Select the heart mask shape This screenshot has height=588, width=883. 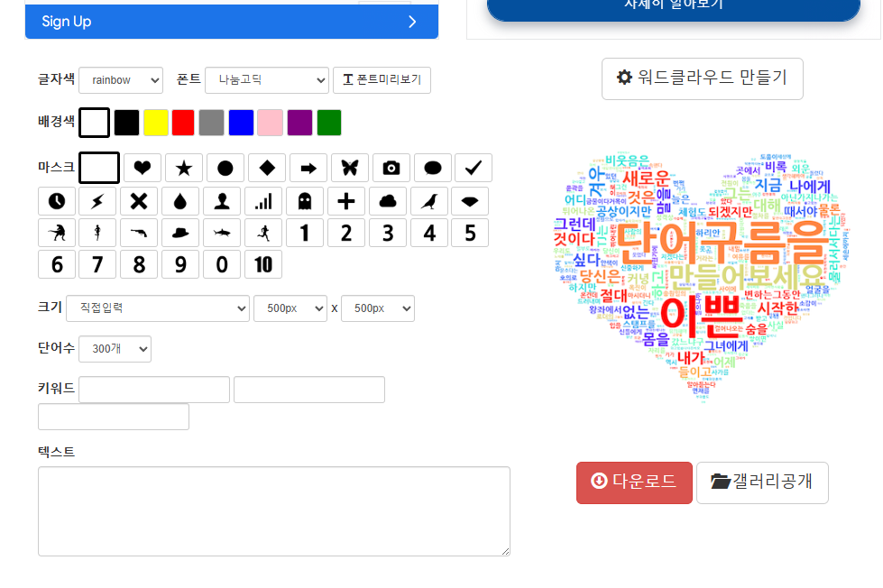(142, 168)
